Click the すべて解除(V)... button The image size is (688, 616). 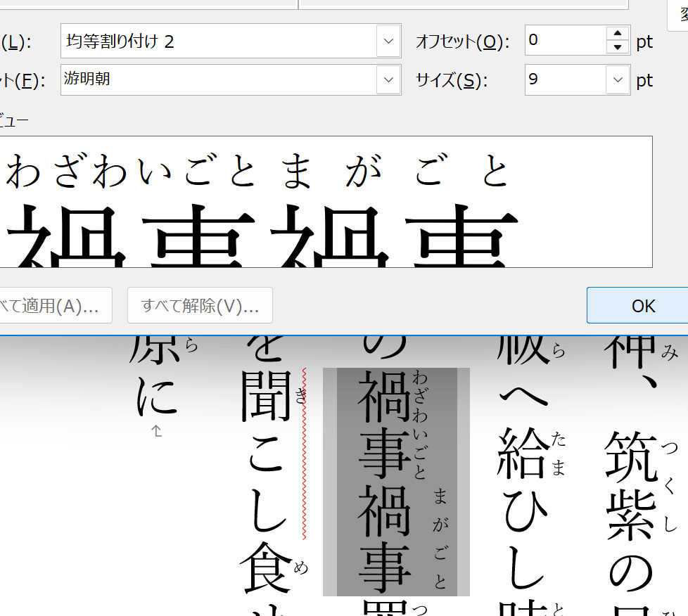tap(200, 306)
